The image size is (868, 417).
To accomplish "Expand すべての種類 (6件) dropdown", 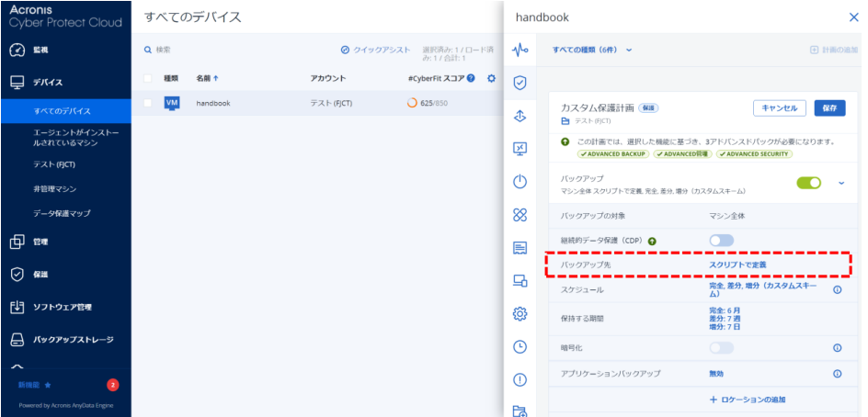I will [x=592, y=50].
